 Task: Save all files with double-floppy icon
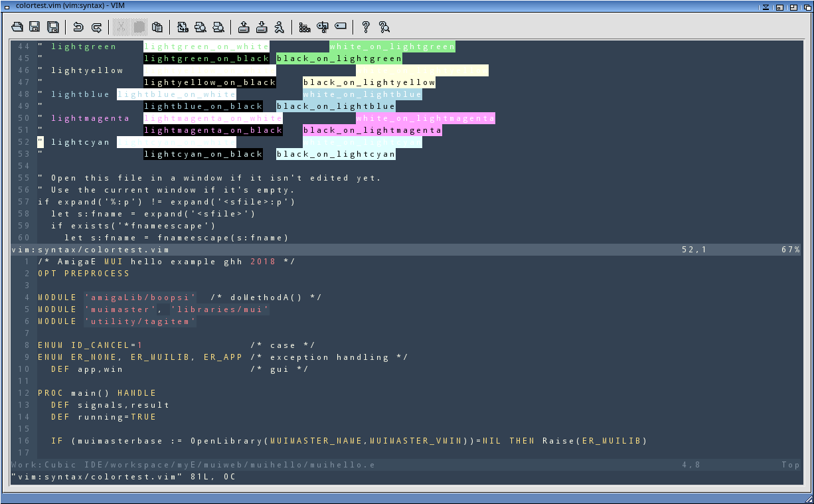(53, 27)
